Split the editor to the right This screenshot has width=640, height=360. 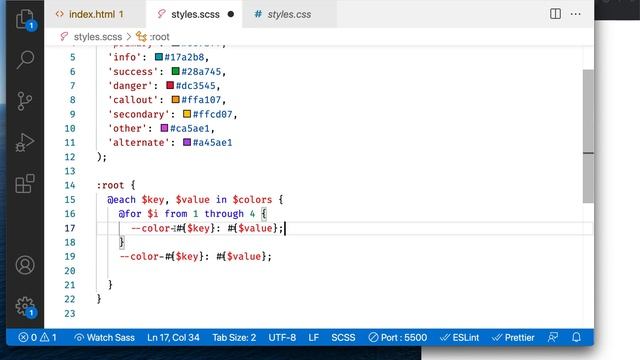555,14
